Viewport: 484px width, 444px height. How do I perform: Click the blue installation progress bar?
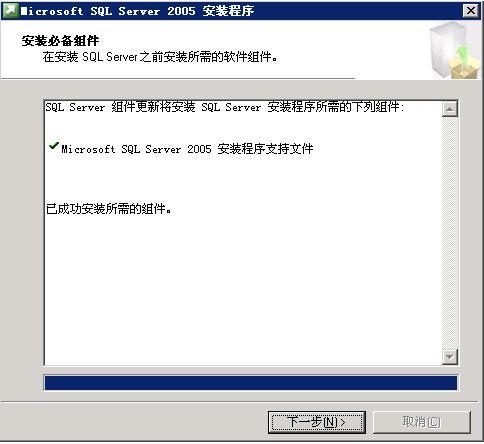[251, 383]
